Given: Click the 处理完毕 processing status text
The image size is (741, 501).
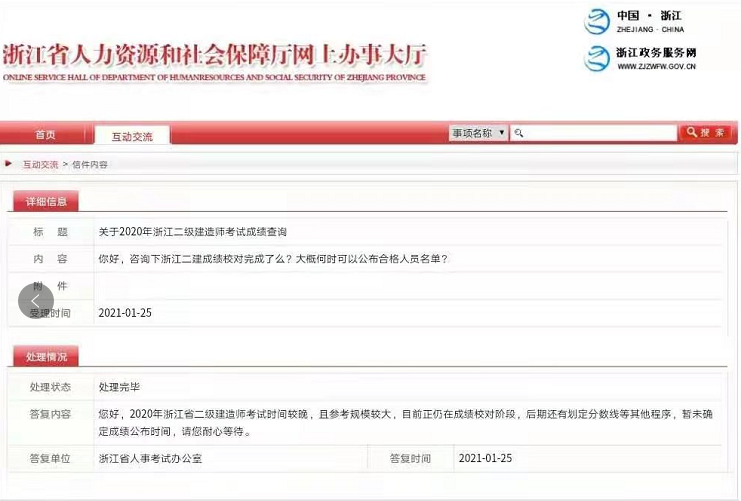Looking at the screenshot, I should click(x=119, y=386).
